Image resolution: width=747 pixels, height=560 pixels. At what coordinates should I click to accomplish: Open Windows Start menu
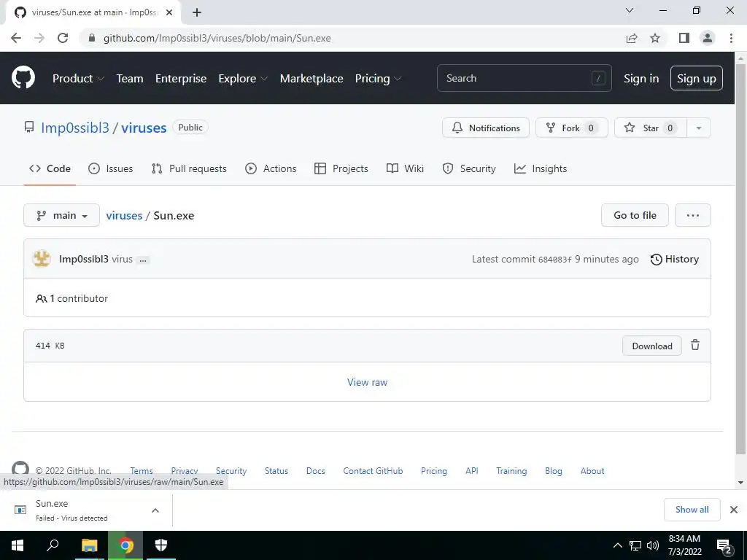pos(18,545)
